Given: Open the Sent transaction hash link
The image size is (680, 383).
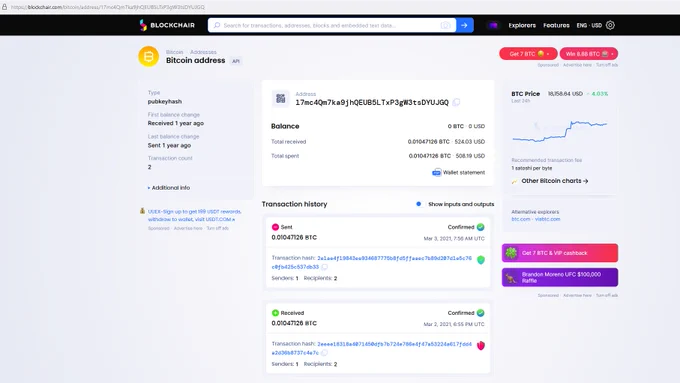Looking at the screenshot, I should point(372,262).
